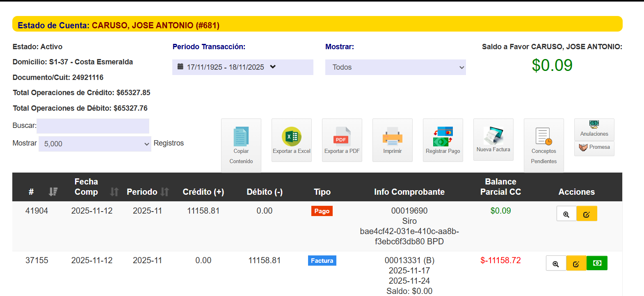
Task: Open the 5,000 Registros count dropdown
Action: [95, 144]
